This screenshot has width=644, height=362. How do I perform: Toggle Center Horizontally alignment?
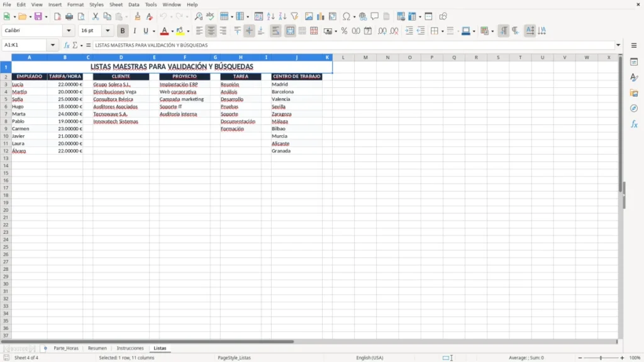click(x=211, y=31)
